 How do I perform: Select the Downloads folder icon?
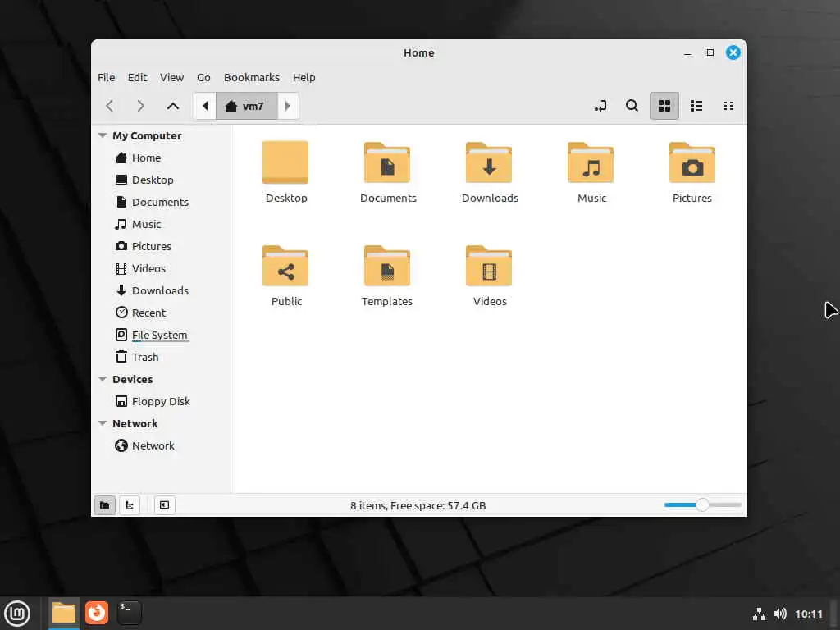coord(489,163)
